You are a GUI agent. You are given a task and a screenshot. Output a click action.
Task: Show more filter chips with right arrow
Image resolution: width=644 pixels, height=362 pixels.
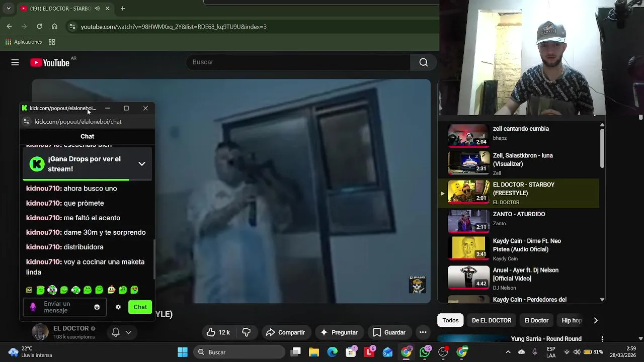pyautogui.click(x=596, y=320)
